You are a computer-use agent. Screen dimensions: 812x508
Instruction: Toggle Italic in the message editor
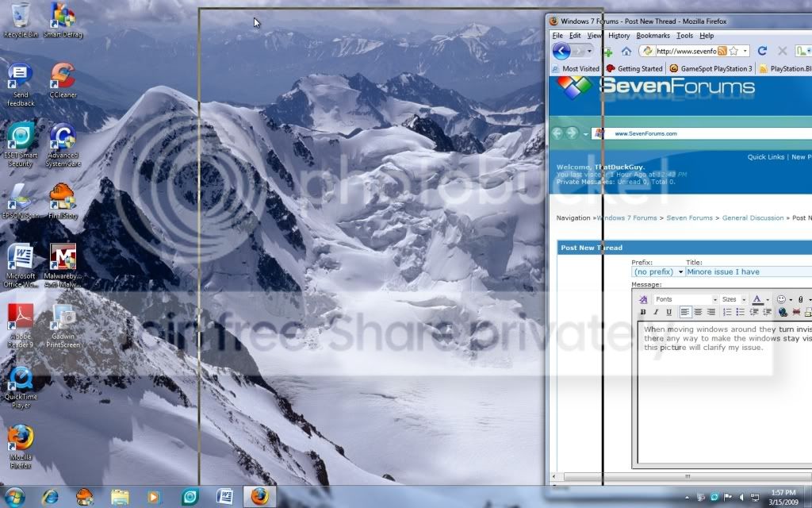656,312
